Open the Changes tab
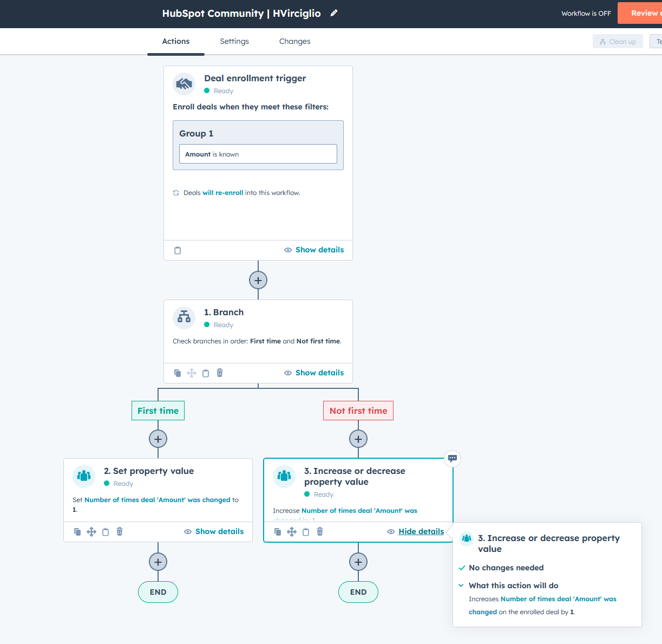The height and width of the screenshot is (644, 662). click(x=295, y=41)
